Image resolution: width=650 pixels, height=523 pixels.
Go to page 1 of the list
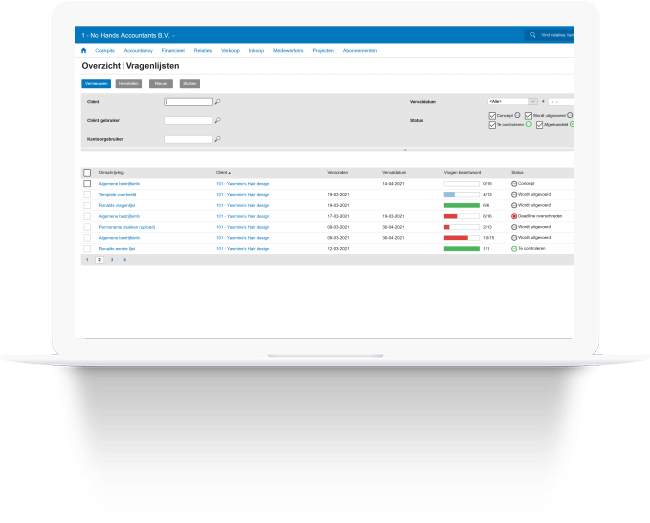(87, 260)
